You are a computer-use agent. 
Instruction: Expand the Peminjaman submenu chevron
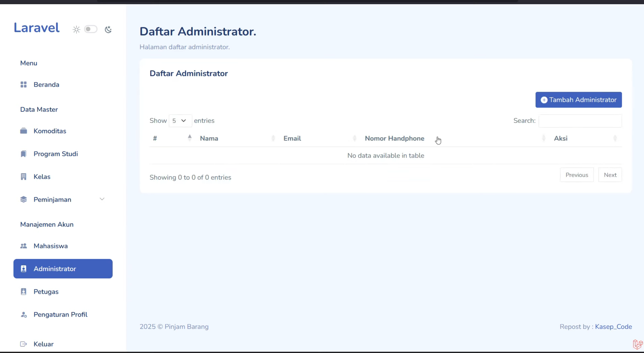[102, 199]
